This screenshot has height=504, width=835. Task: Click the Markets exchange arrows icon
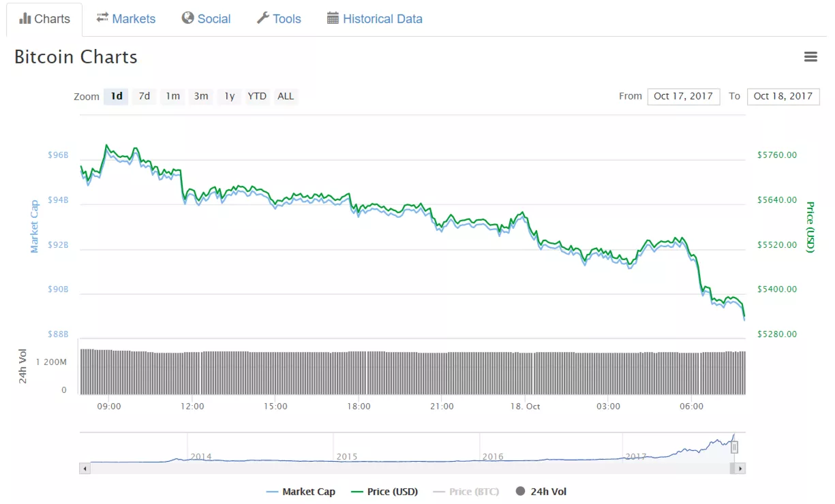[103, 18]
